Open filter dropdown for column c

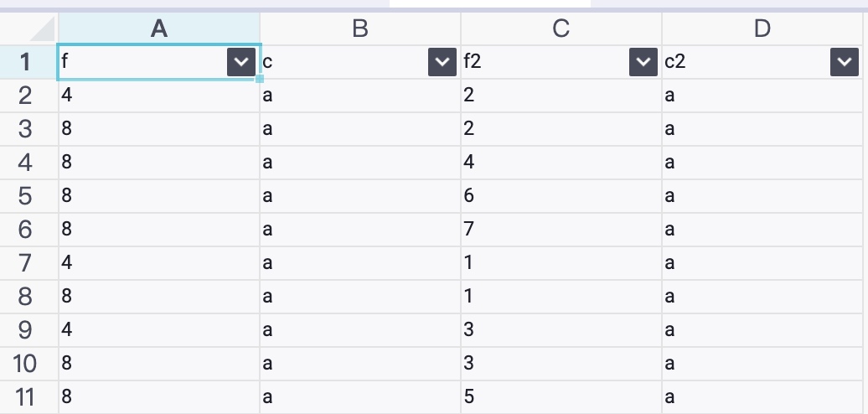pyautogui.click(x=442, y=62)
